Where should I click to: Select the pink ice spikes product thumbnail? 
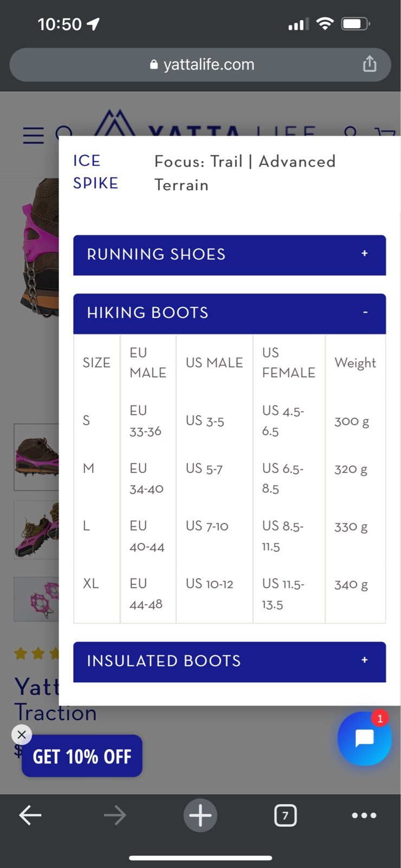pos(36,599)
